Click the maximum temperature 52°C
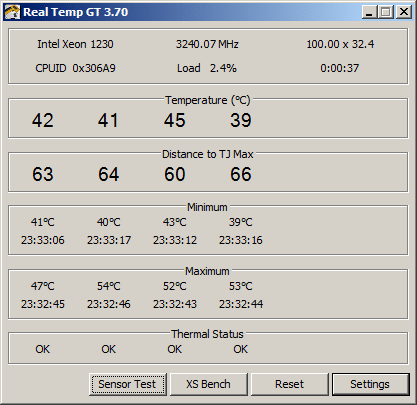The width and height of the screenshot is (417, 405). [x=175, y=286]
